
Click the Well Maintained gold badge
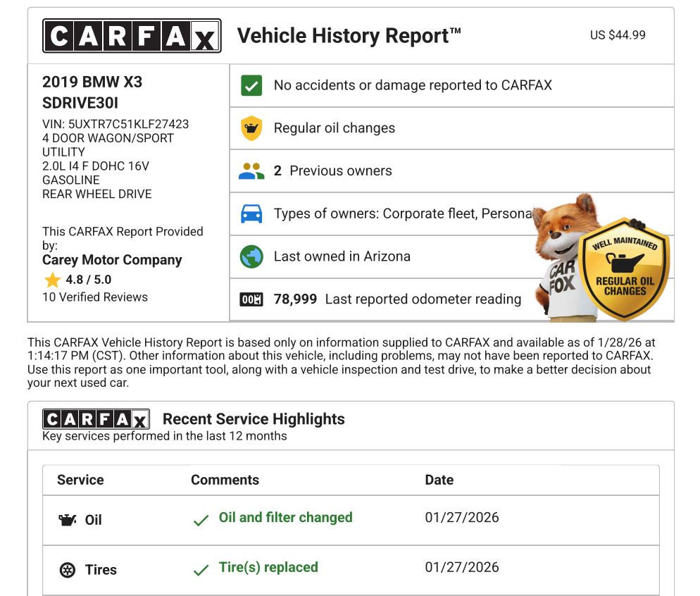click(624, 269)
